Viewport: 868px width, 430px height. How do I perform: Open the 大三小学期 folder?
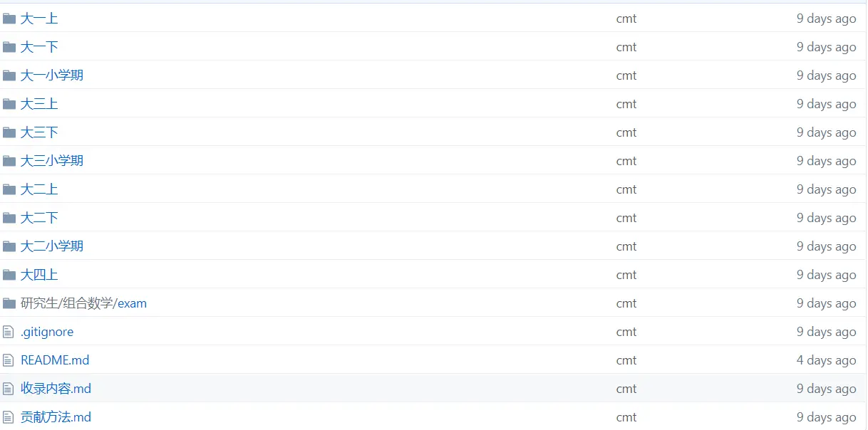52,161
